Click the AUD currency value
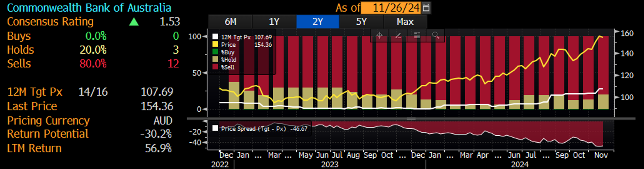This screenshot has height=169, width=644. click(163, 121)
